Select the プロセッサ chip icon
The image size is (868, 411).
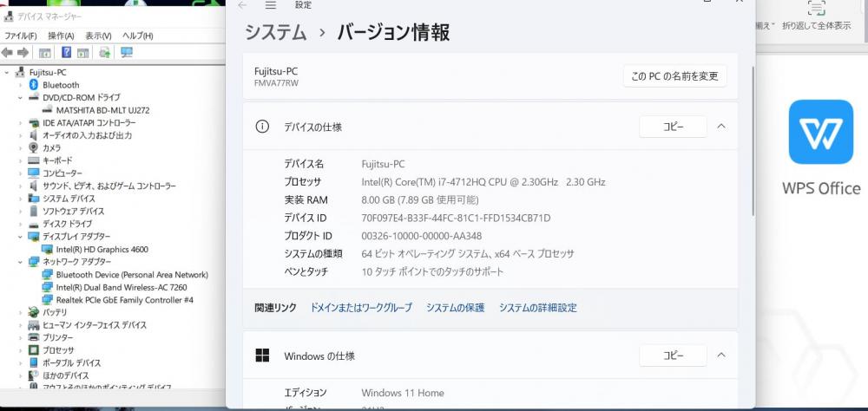coord(33,350)
